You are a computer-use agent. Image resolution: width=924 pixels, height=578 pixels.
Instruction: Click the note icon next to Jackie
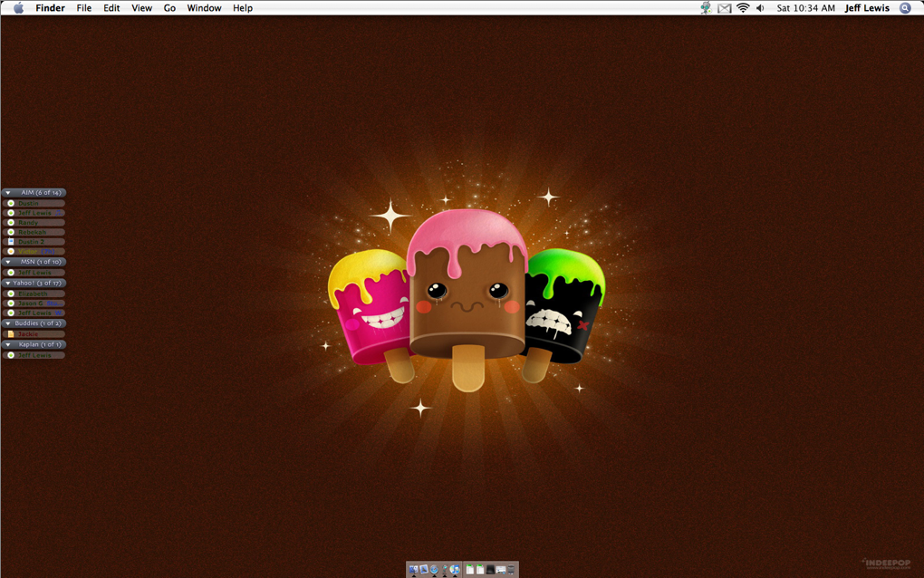(x=11, y=334)
